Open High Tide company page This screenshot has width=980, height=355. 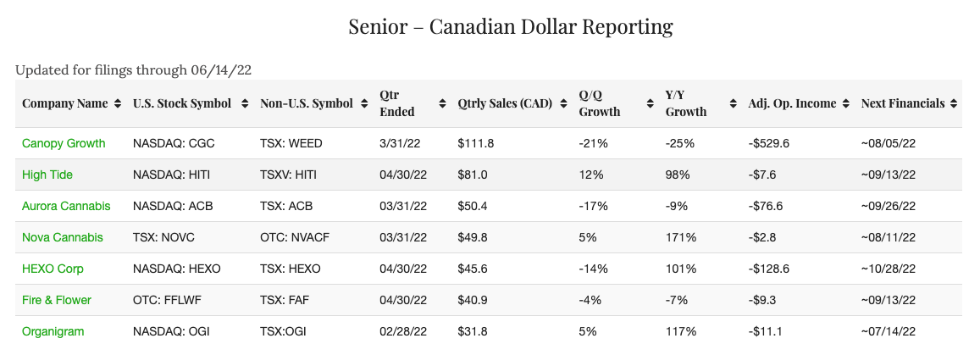[x=47, y=175]
